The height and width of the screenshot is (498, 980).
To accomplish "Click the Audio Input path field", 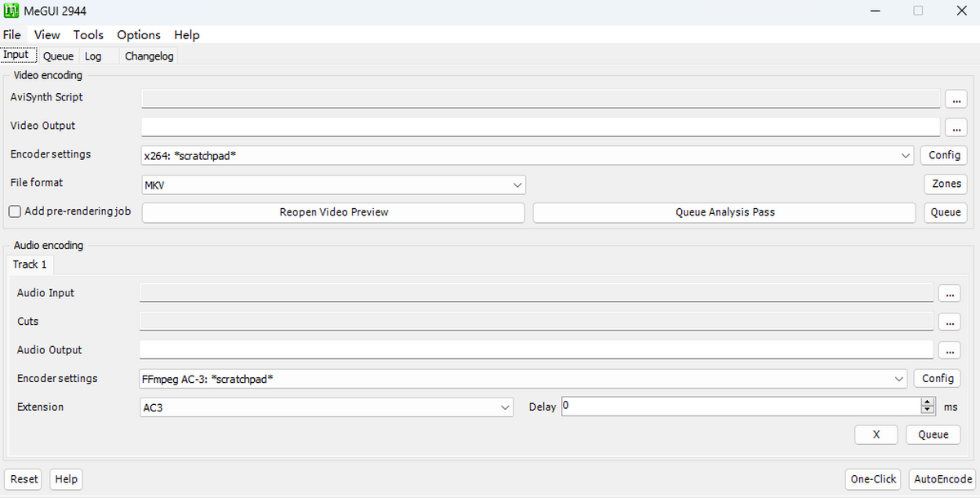I will (x=537, y=293).
